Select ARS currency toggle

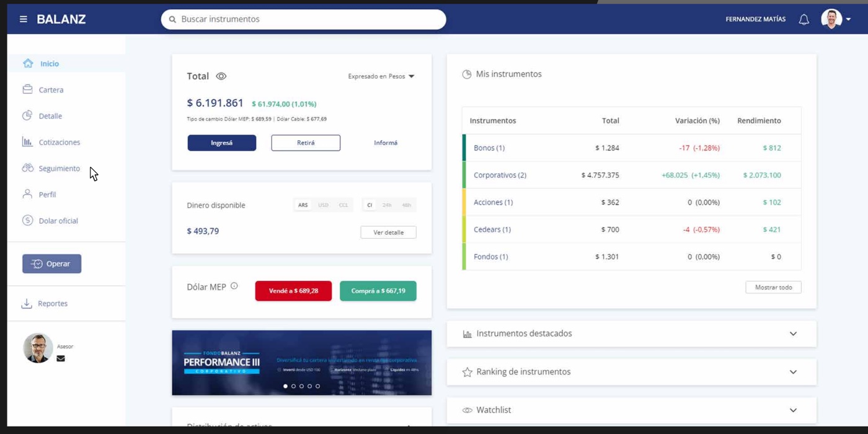[x=303, y=205]
